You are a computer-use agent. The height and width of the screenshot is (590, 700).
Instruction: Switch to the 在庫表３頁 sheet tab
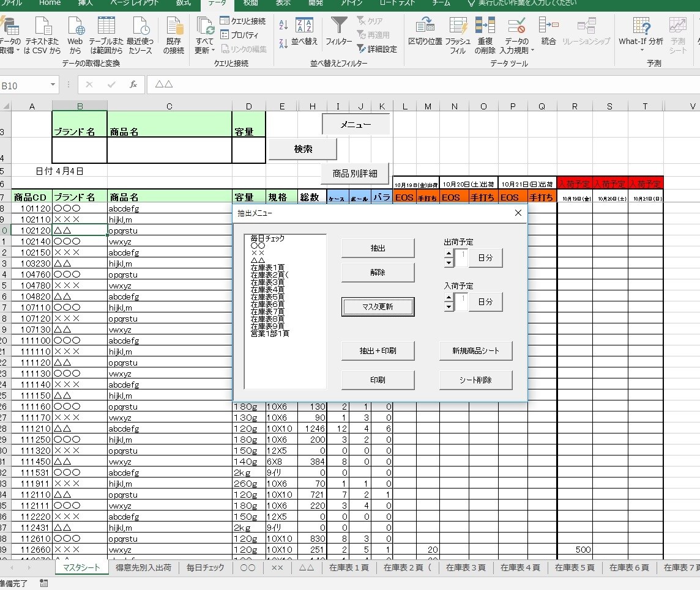[466, 567]
